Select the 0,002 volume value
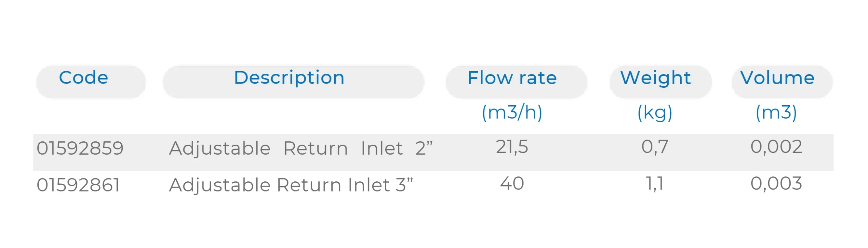Screen dimensions: 868x248 (776, 147)
